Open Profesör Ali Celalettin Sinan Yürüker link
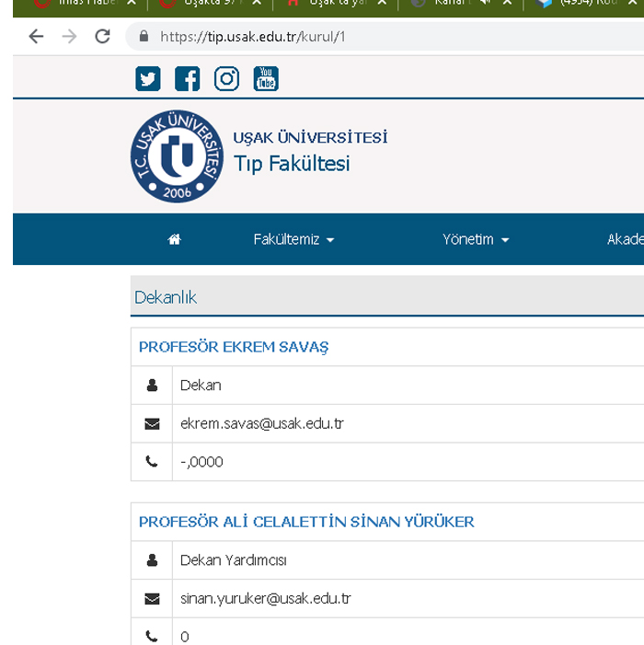 (306, 522)
